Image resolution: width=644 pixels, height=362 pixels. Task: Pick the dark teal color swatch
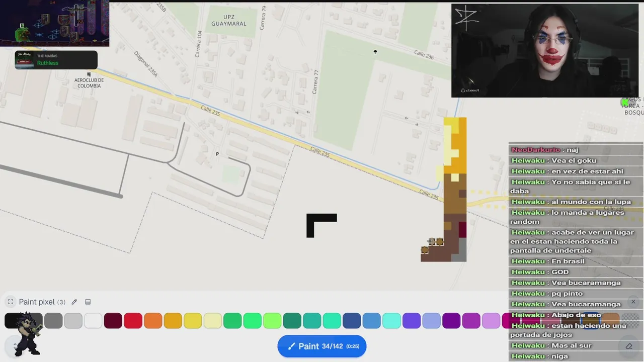292,321
